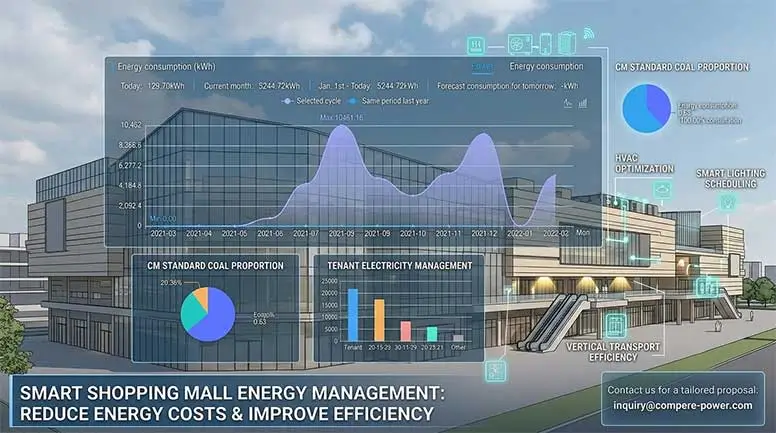Select the highlighted blue tab in chart header
Image resolution: width=776 pixels, height=433 pixels.
point(482,67)
